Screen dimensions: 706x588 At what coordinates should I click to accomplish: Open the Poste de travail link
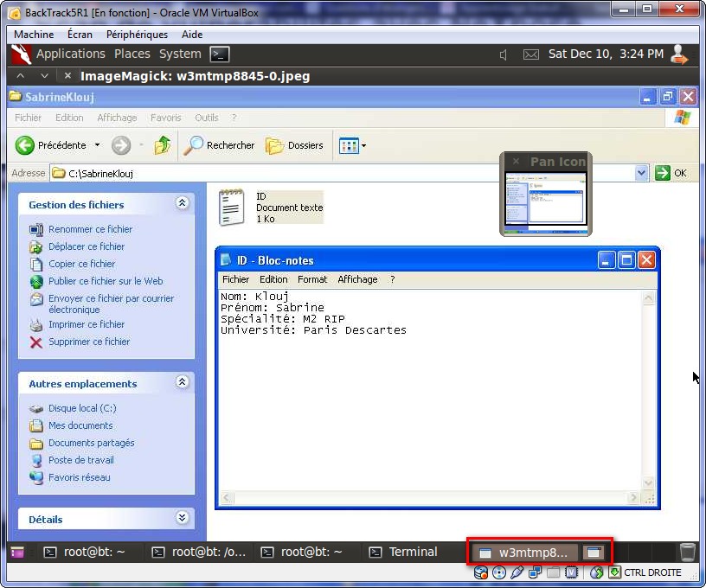point(81,460)
